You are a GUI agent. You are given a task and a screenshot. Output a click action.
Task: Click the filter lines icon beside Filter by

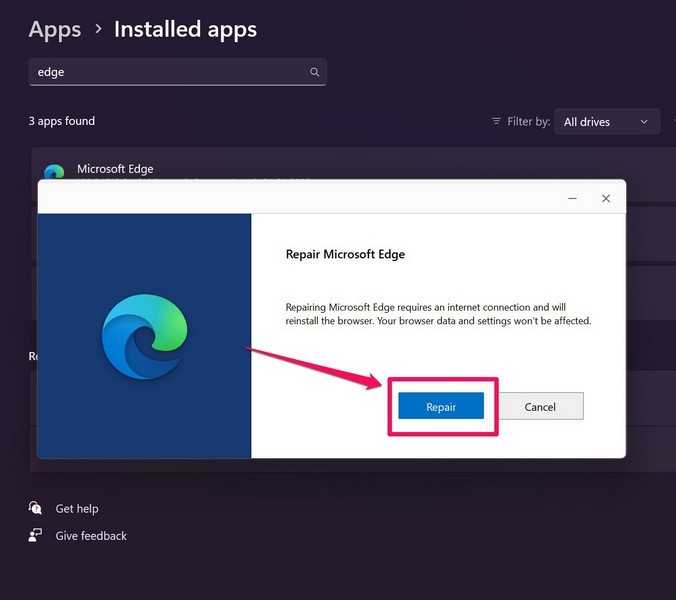pyautogui.click(x=496, y=122)
